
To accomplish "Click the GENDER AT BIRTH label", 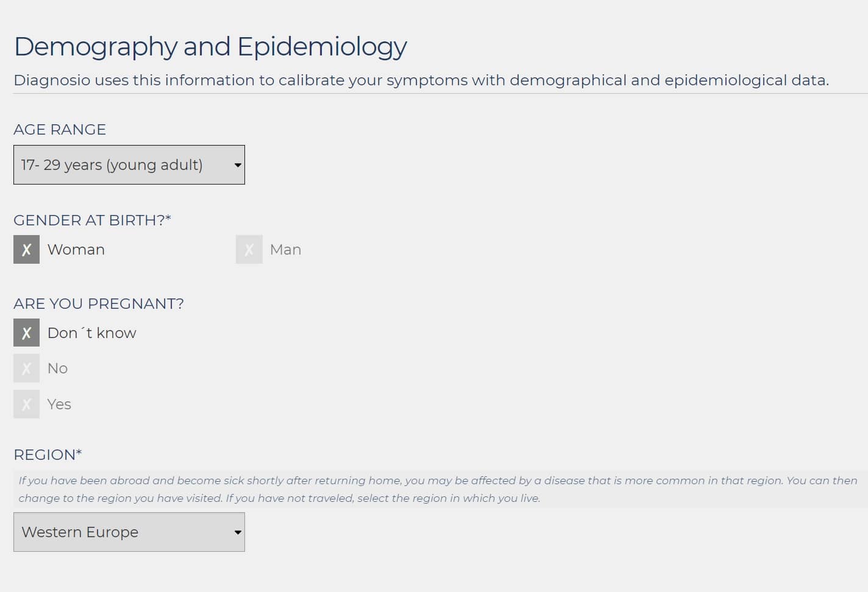I will [x=92, y=220].
